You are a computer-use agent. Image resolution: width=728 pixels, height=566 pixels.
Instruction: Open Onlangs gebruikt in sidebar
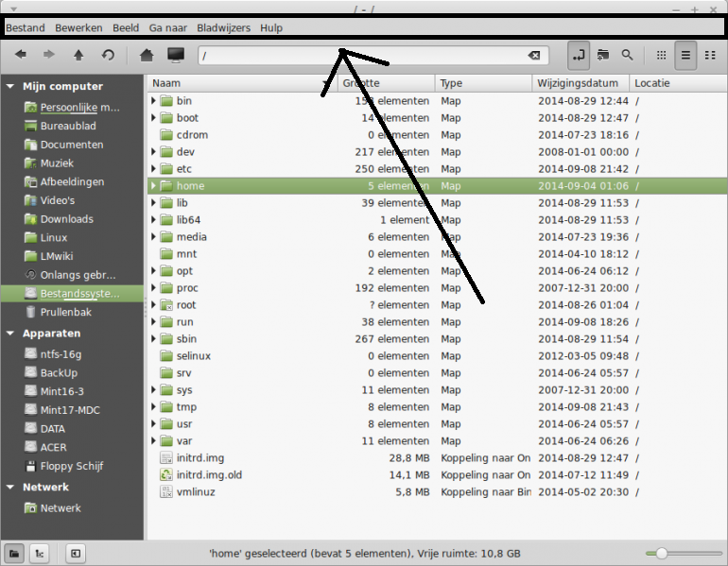(70, 275)
